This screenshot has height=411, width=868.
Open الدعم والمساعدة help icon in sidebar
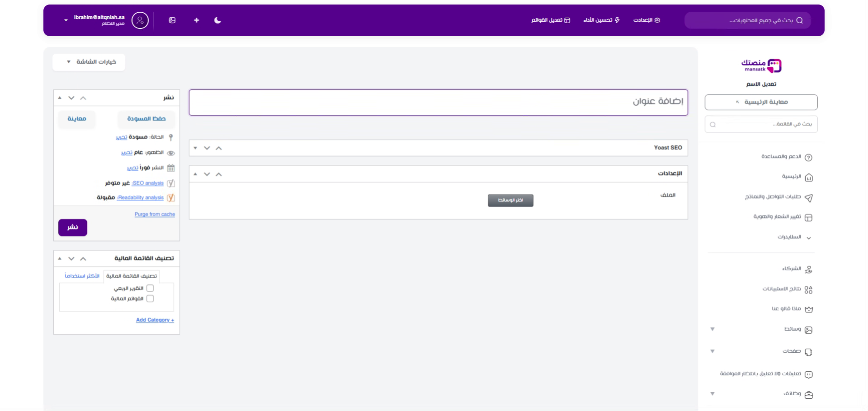point(808,157)
